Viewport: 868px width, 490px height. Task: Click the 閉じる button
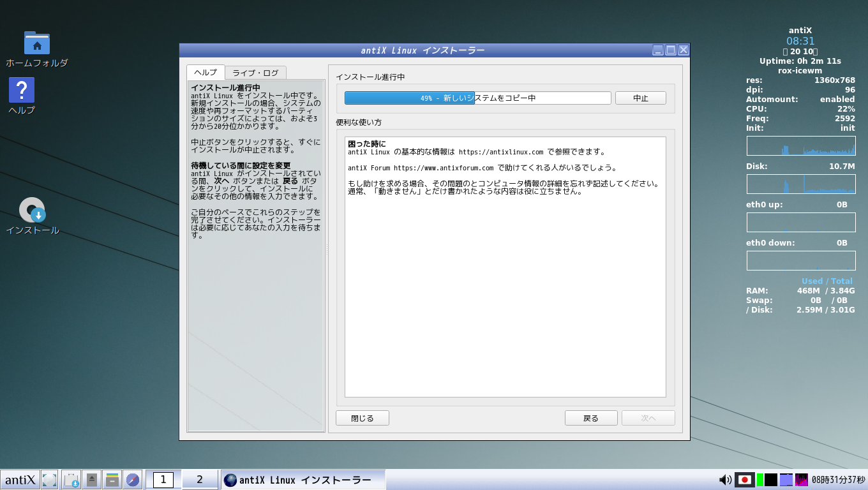pos(363,419)
